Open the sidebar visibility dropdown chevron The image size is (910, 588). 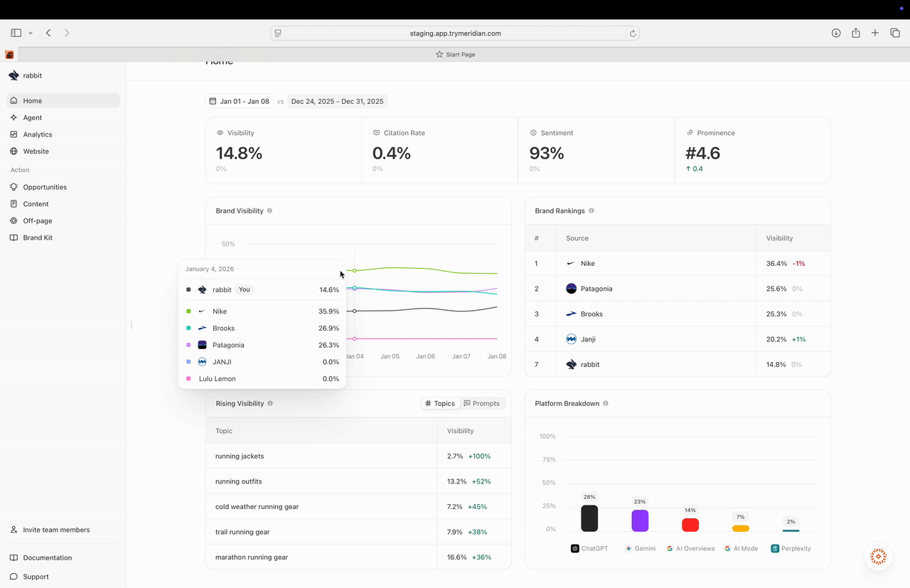coord(30,32)
